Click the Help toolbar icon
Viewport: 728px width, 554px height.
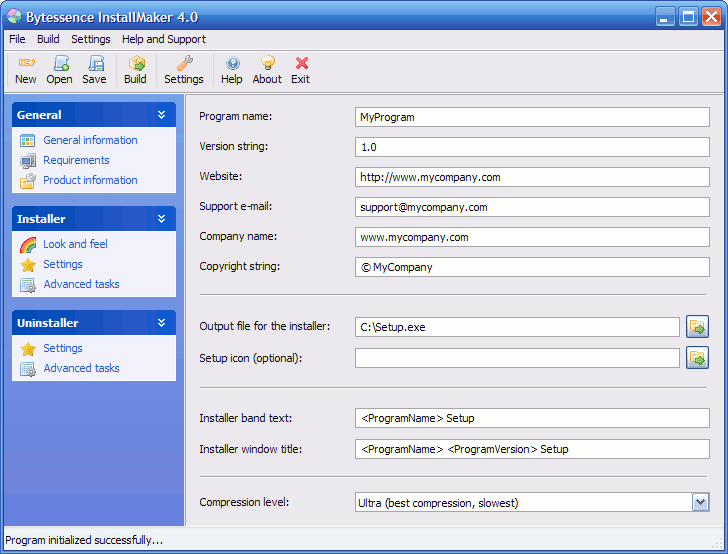pos(232,64)
